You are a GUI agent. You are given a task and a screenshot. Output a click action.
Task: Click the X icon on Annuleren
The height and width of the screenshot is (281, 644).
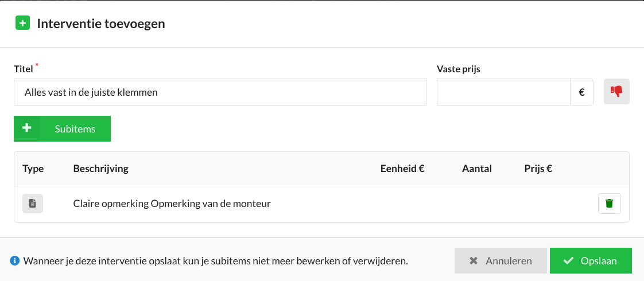pyautogui.click(x=474, y=261)
